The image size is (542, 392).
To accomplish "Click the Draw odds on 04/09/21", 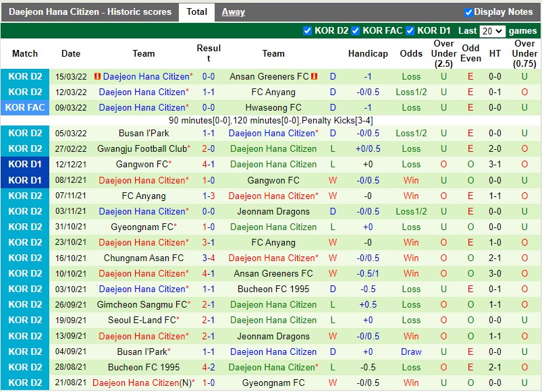I will coord(411,352).
